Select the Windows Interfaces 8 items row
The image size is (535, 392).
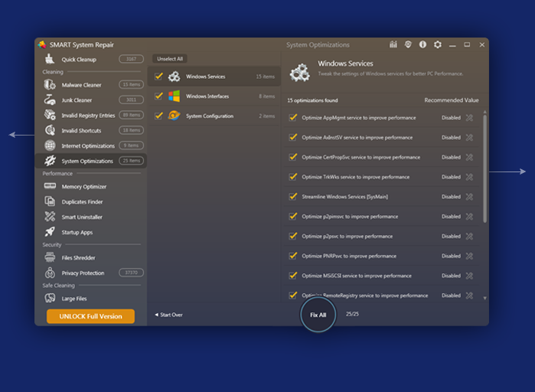tap(214, 96)
